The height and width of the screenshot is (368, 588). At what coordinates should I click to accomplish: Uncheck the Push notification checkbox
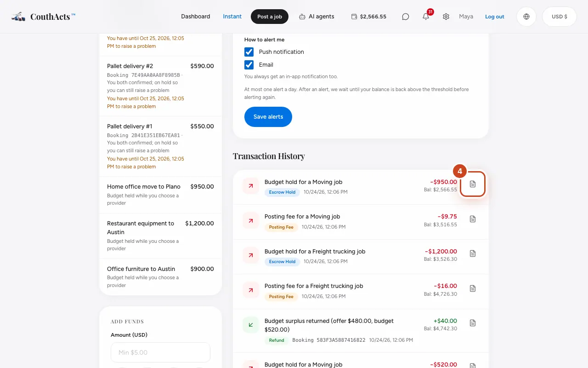(249, 52)
